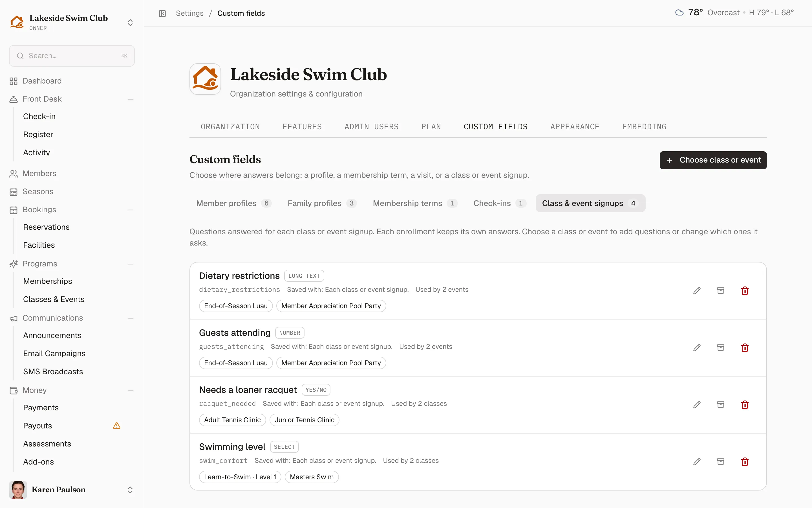Collapse the Communications section

pos(131,318)
